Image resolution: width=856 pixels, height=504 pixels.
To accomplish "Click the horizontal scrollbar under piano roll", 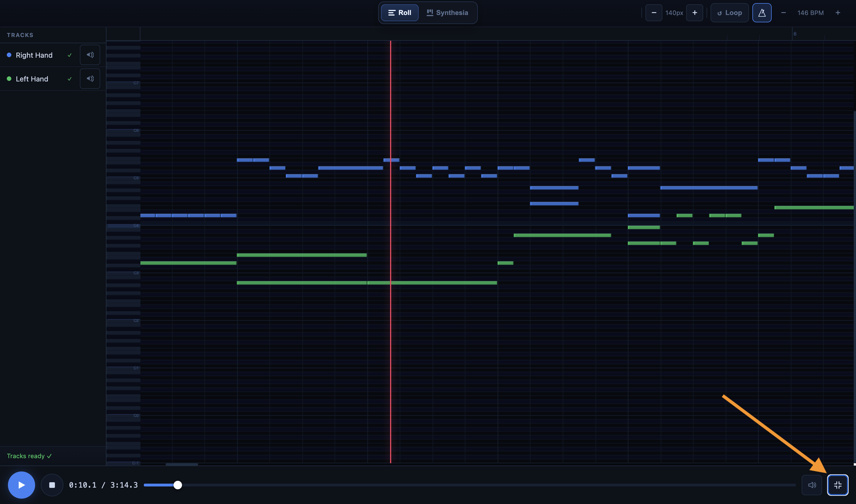I will coord(182,464).
